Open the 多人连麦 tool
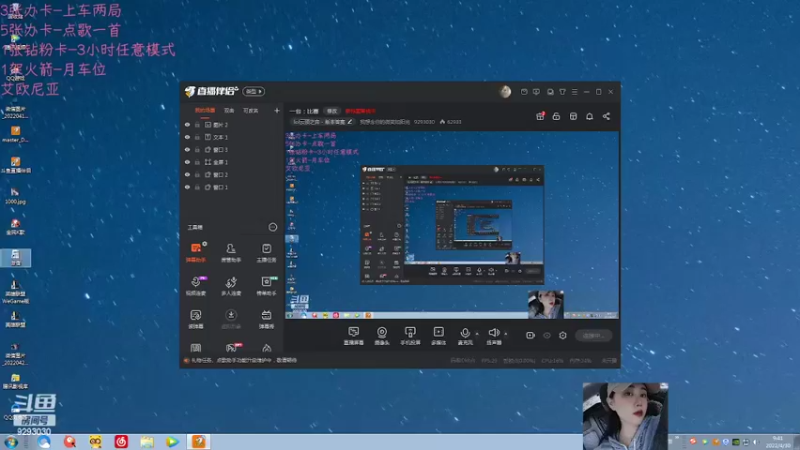Screen dimensions: 800x450 tap(231, 286)
